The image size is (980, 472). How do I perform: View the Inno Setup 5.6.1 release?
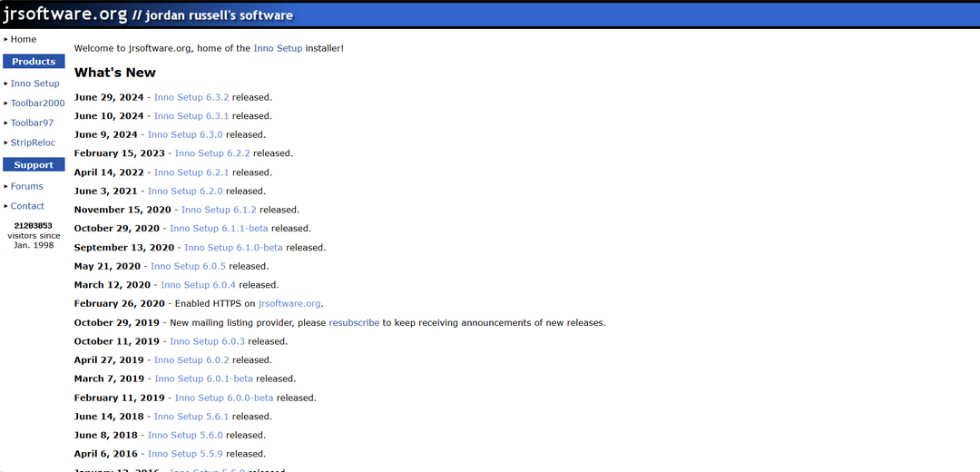coord(191,417)
